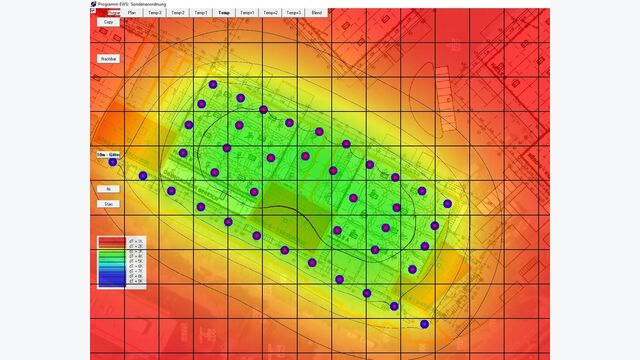Switch to the Temp+2 tab
The image size is (640, 360).
(x=270, y=13)
